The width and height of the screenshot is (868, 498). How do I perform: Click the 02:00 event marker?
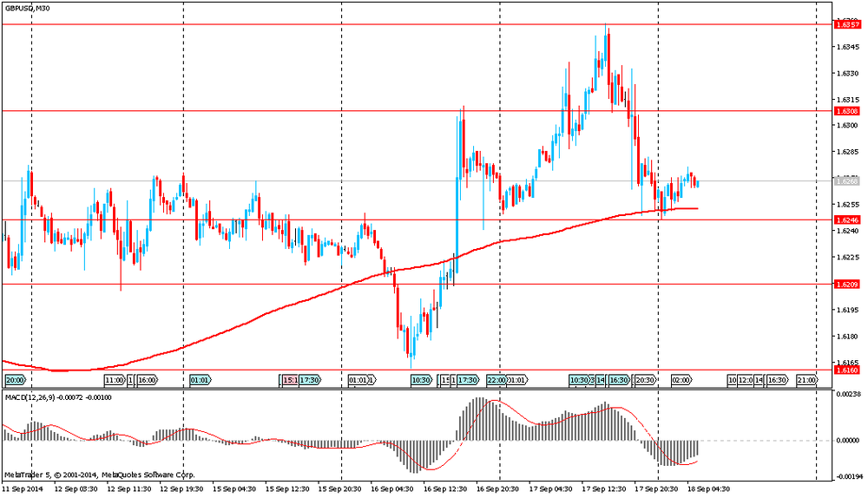pyautogui.click(x=681, y=380)
